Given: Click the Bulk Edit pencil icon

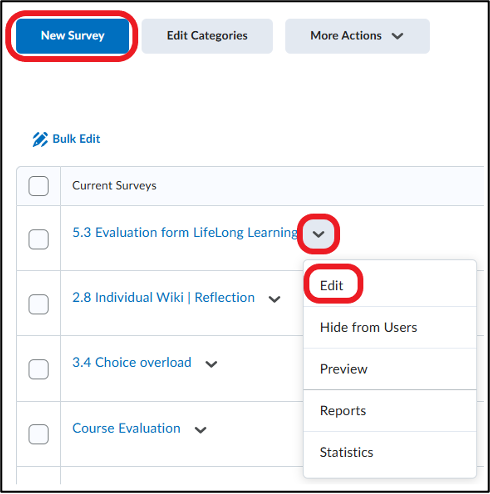Looking at the screenshot, I should click(x=40, y=139).
